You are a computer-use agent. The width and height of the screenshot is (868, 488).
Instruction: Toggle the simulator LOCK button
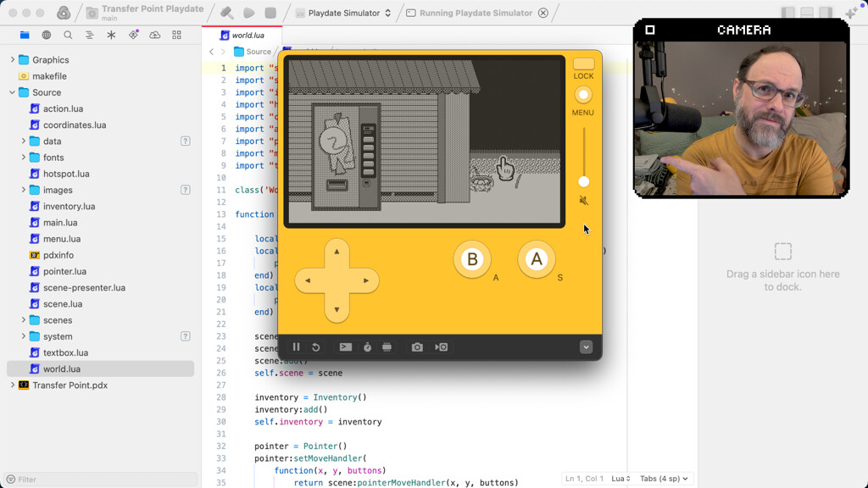point(583,64)
